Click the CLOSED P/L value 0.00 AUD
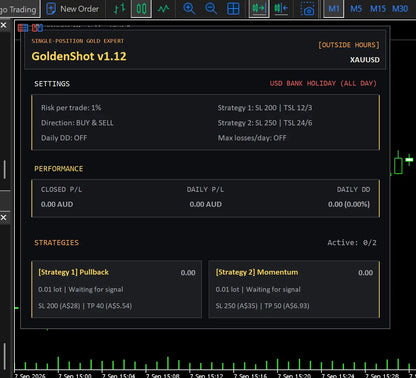Viewport: 416px width, 378px height. 57,204
